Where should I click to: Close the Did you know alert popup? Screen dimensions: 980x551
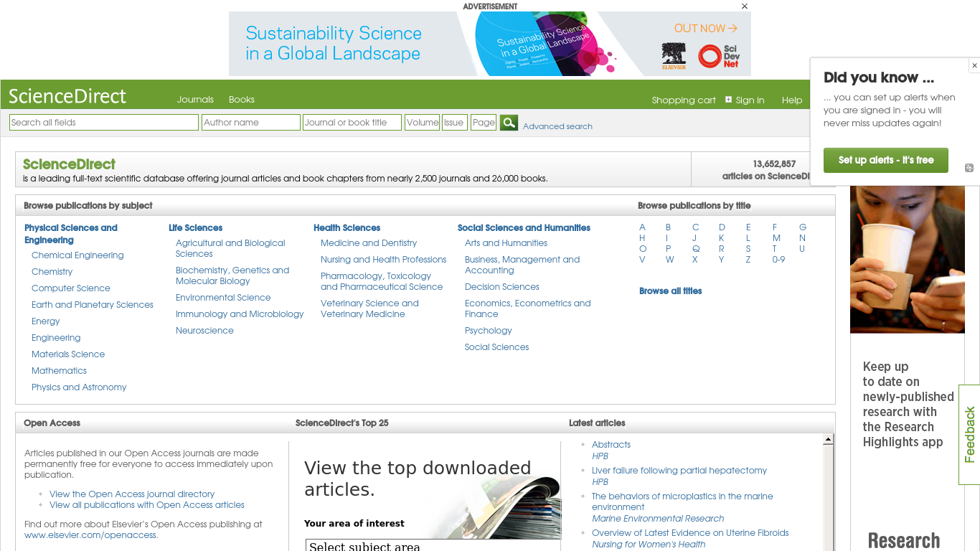click(x=974, y=65)
